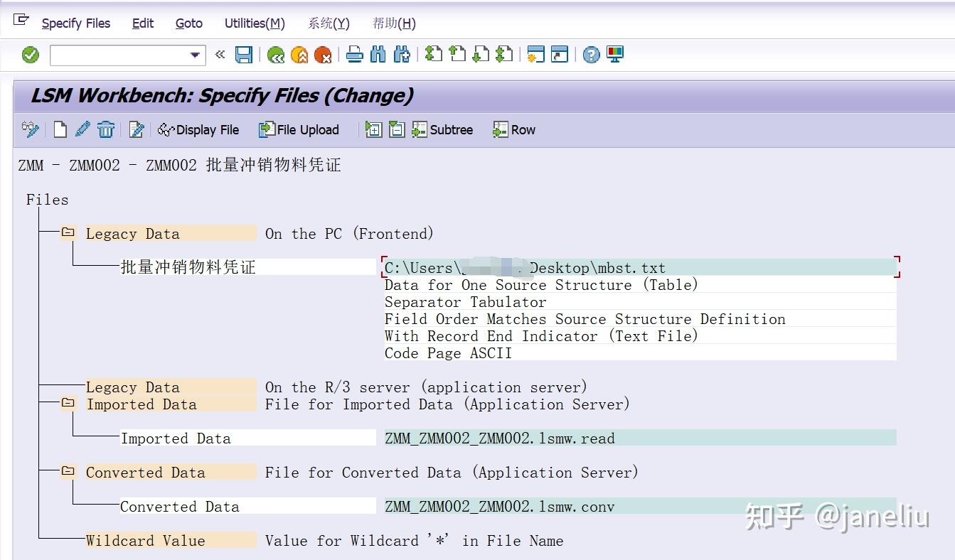Click the Create entry blank page icon
Screen dimensions: 955x560
[x=60, y=129]
